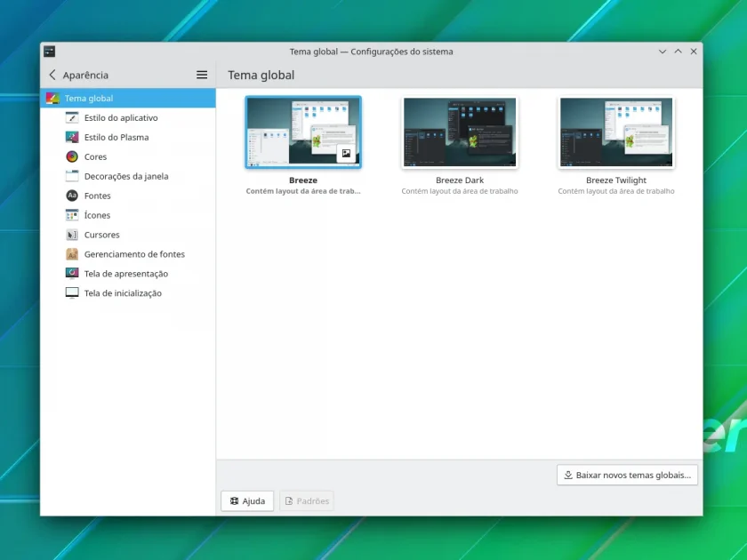
Task: Click the Fontes Aa icon
Action: tap(72, 196)
